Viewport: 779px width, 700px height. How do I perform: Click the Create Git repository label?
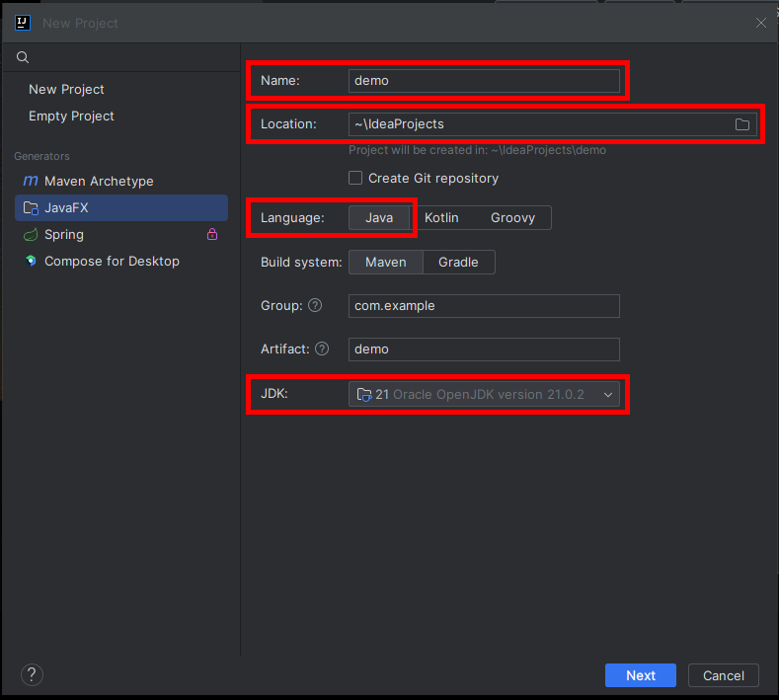coord(433,179)
